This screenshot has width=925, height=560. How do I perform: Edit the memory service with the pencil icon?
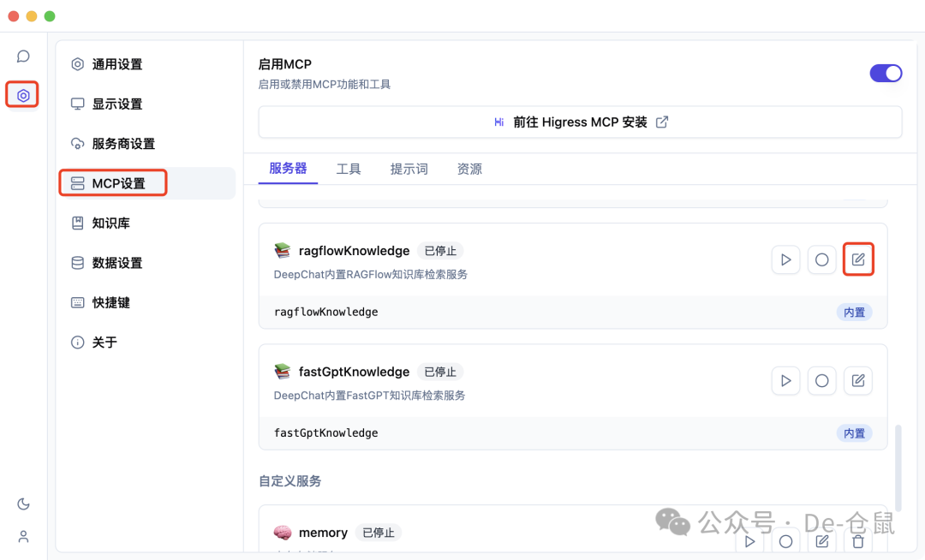(x=821, y=541)
